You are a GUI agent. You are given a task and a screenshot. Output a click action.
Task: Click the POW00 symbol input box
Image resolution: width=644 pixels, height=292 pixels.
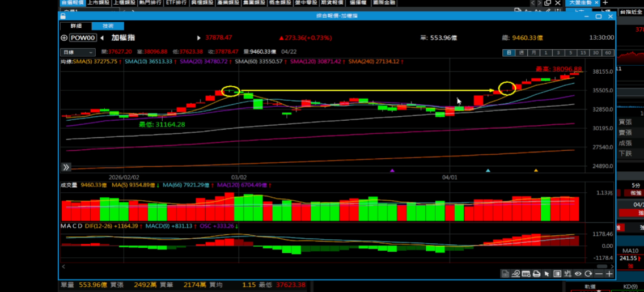click(83, 38)
